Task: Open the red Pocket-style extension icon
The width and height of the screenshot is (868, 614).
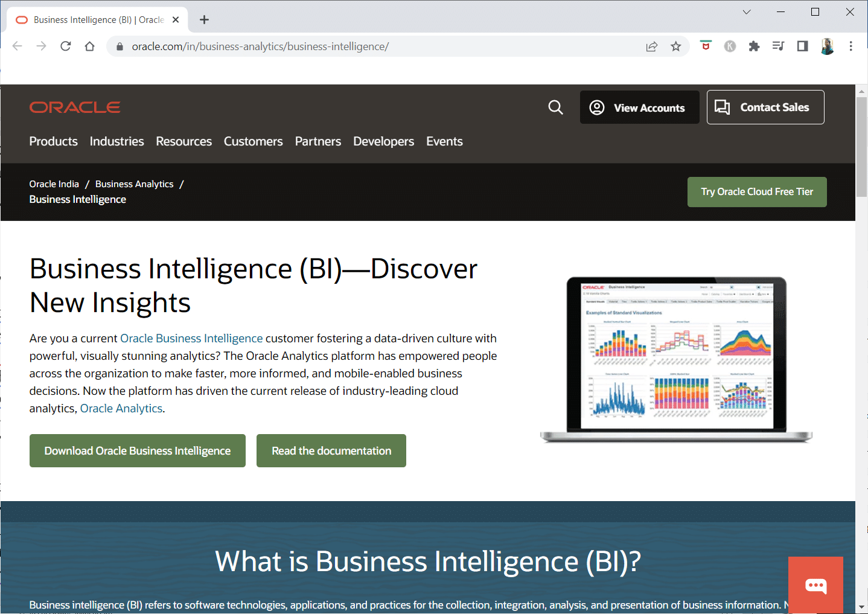Action: tap(706, 46)
